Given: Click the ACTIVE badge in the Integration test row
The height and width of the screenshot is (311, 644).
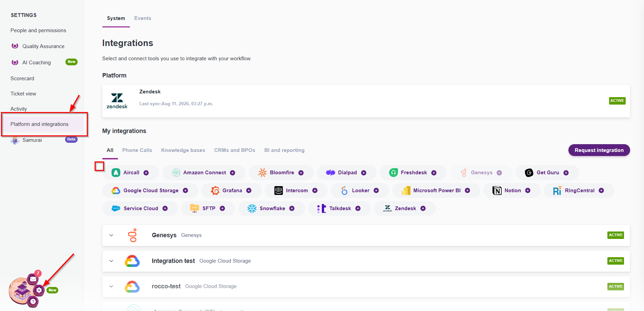Looking at the screenshot, I should pyautogui.click(x=616, y=261).
